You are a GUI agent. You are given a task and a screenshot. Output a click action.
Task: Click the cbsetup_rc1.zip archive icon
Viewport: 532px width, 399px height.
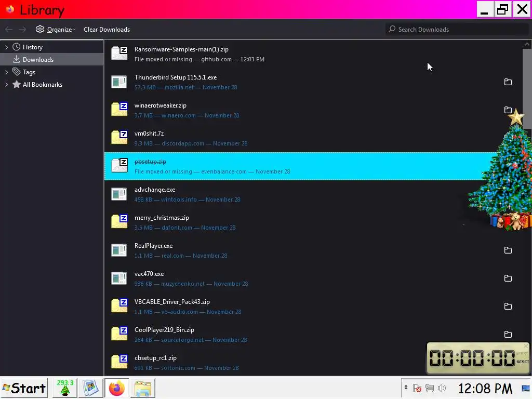pyautogui.click(x=119, y=362)
